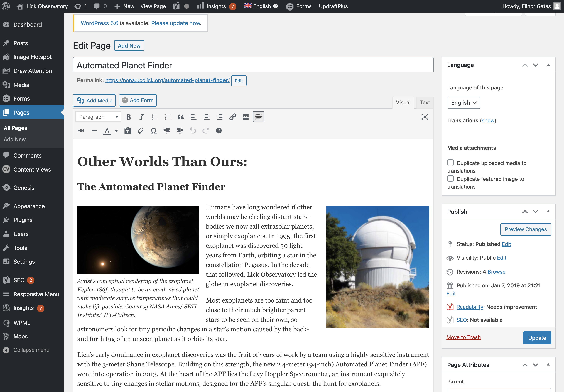Redo the last edit
The height and width of the screenshot is (392, 564).
[206, 131]
